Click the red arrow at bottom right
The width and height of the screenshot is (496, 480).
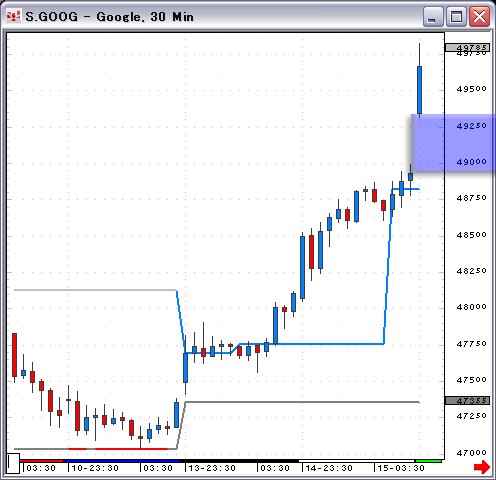point(481,467)
